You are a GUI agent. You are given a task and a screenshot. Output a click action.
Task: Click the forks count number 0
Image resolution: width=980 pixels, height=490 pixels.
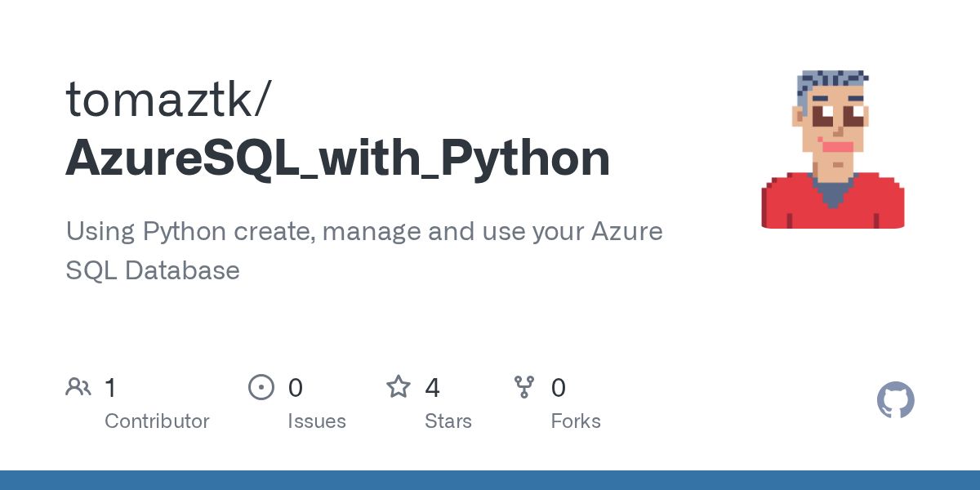(x=558, y=388)
